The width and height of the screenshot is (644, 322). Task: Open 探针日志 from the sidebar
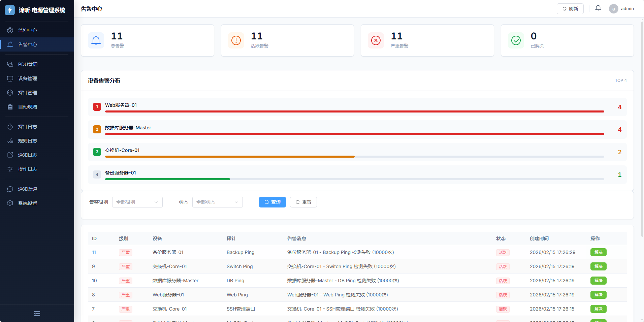(x=28, y=127)
